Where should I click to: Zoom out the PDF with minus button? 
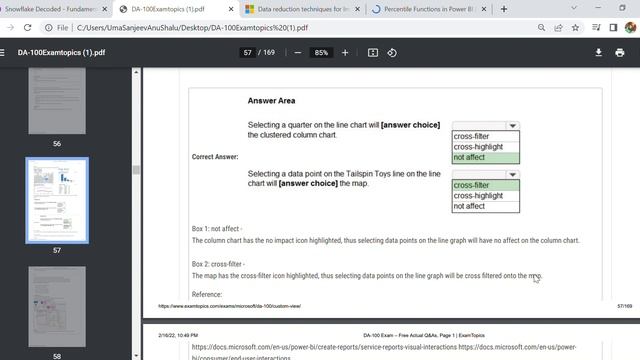[298, 53]
